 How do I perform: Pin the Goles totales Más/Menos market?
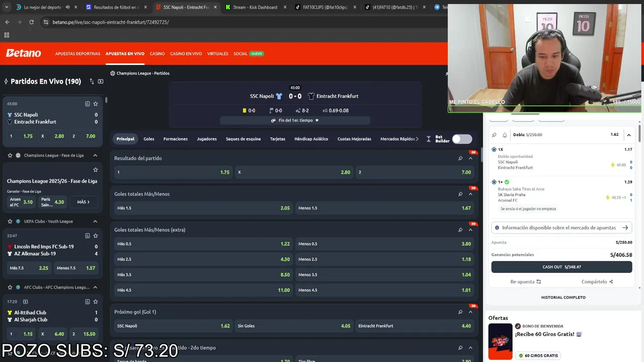coord(460,194)
